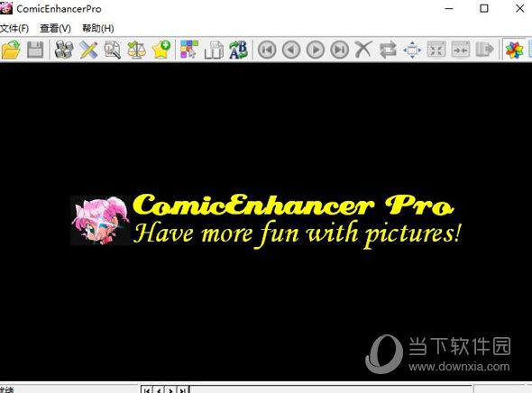Image resolution: width=532 pixels, height=393 pixels.
Task: Minimize the ComicEnhancerPro window
Action: (x=449, y=9)
